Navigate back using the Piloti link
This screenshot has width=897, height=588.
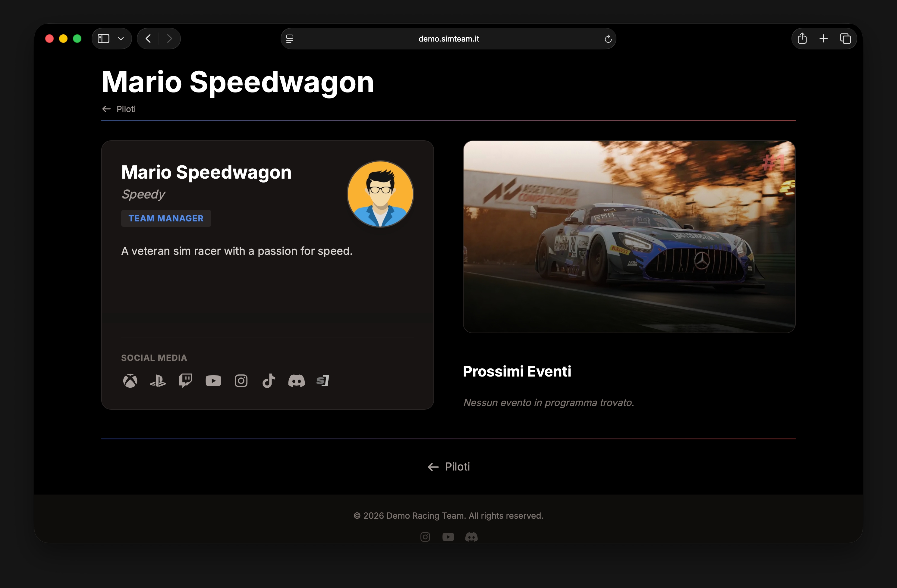(x=119, y=109)
